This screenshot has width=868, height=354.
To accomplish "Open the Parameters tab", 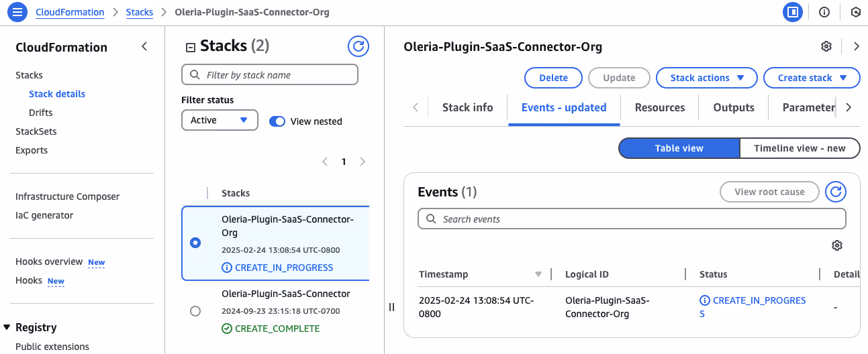I will 808,107.
